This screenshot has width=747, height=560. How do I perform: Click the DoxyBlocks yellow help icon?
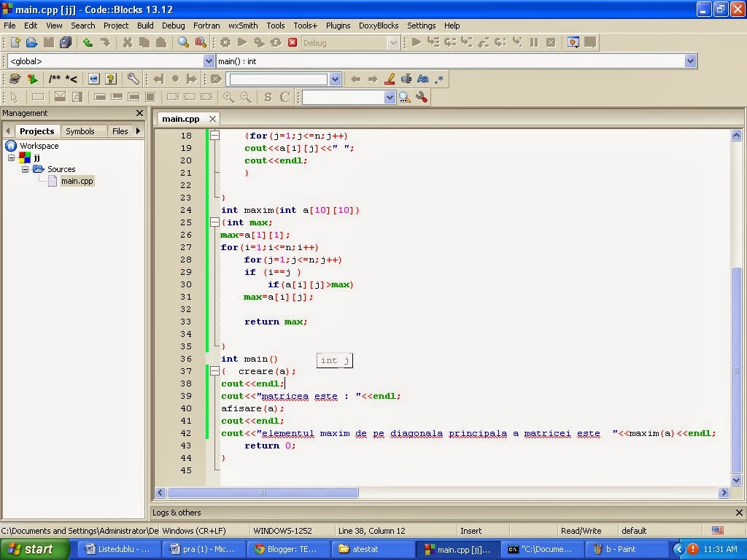pos(111,79)
